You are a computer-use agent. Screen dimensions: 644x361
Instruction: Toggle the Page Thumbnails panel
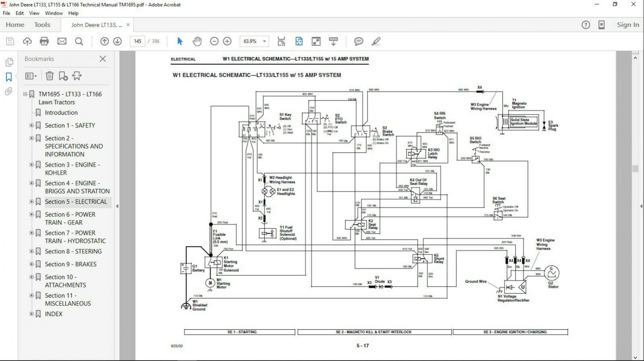9,62
